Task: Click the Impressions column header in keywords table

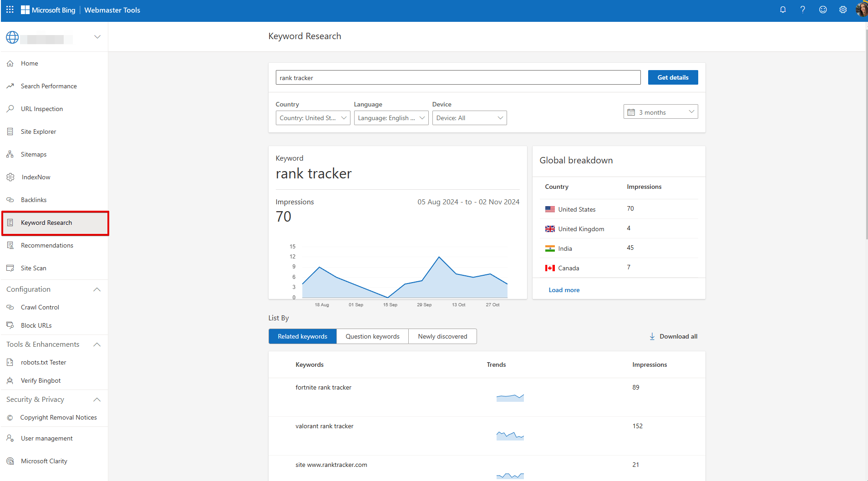Action: click(x=649, y=365)
